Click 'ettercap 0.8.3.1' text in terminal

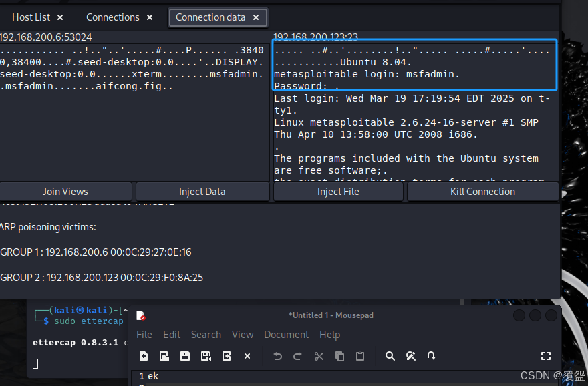(76, 343)
